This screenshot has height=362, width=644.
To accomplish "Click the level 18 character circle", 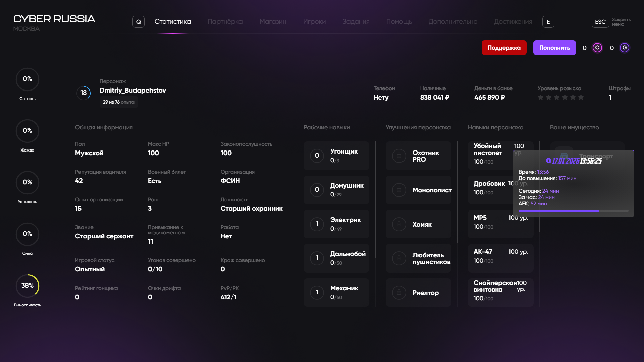I will point(84,93).
